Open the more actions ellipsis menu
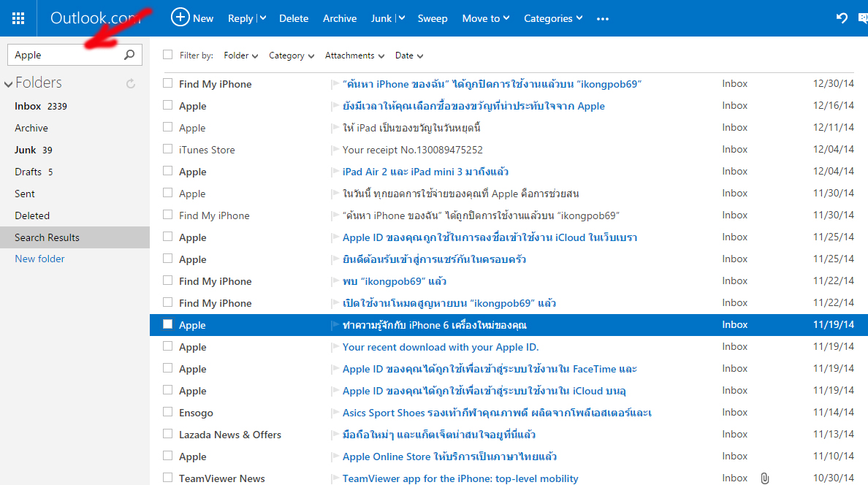 pos(603,19)
